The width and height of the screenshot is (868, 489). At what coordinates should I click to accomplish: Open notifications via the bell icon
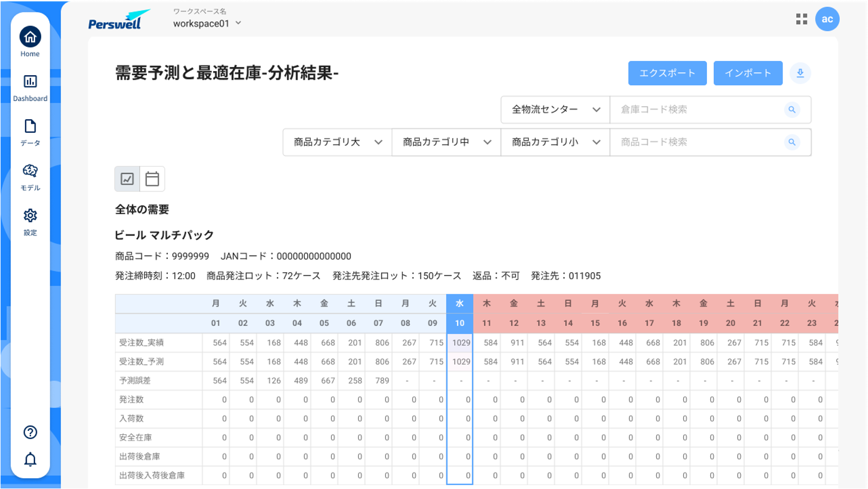point(30,460)
